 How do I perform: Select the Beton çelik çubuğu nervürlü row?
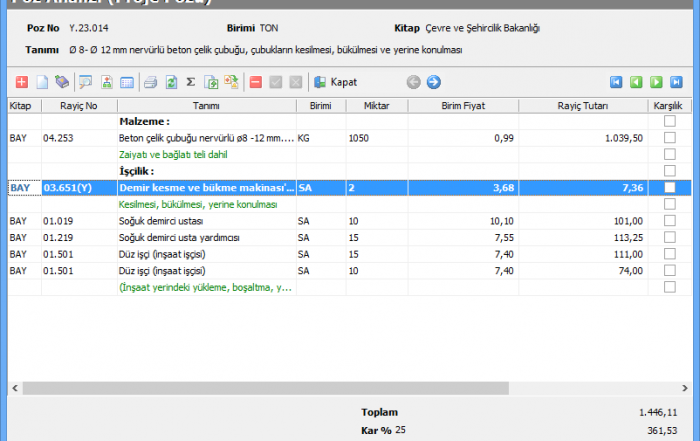click(x=206, y=139)
